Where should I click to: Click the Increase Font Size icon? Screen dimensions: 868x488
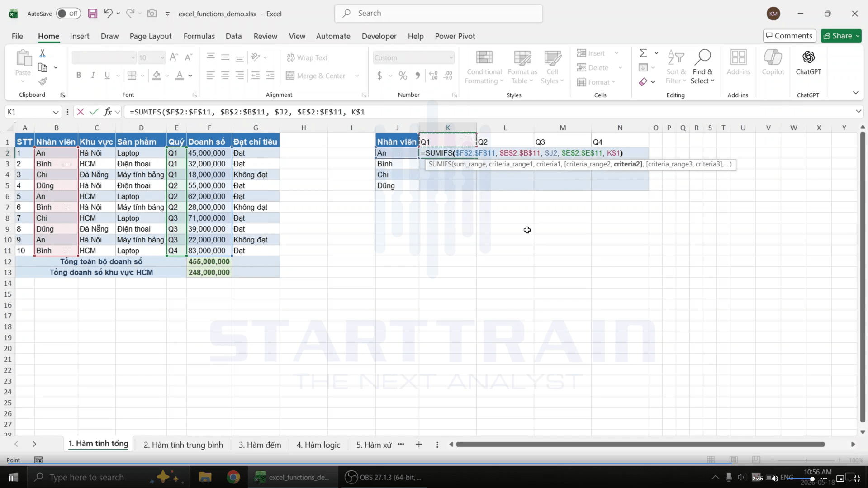pos(174,57)
